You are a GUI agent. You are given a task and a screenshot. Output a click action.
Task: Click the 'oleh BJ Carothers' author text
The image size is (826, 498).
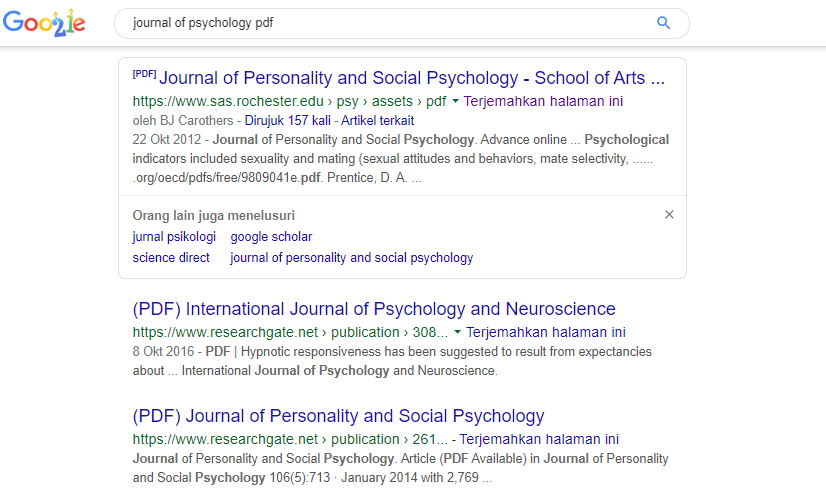click(183, 121)
